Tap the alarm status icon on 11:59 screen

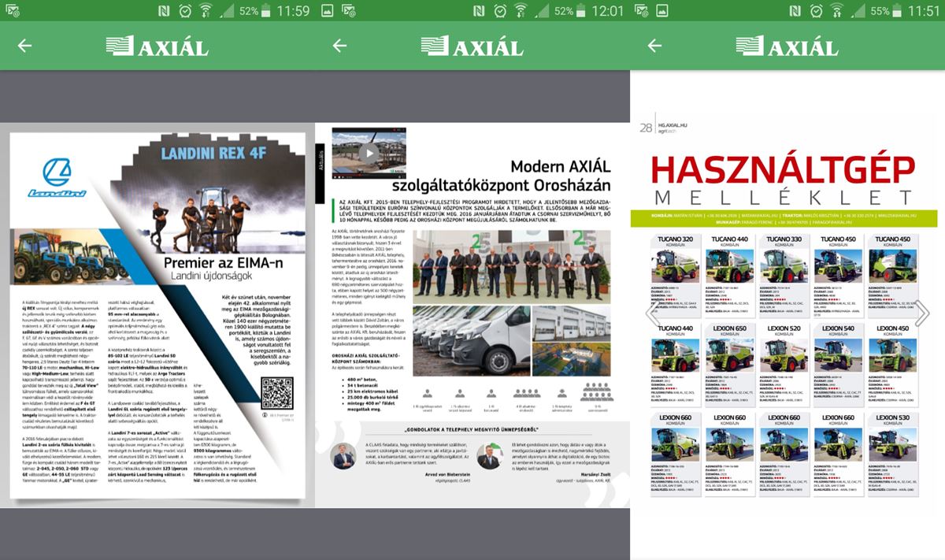coord(184,12)
